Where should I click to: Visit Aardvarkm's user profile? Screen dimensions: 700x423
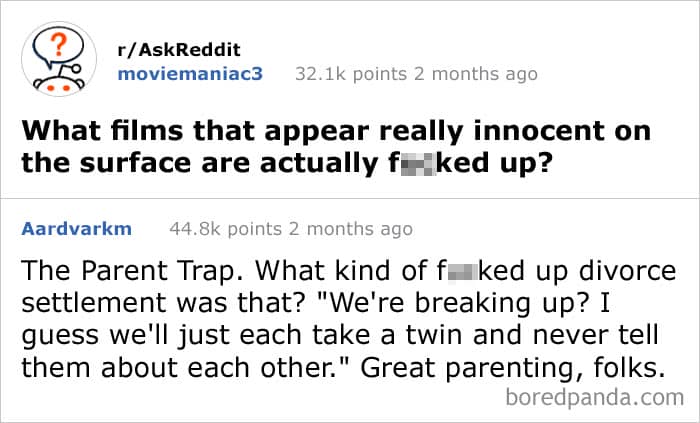click(x=76, y=229)
